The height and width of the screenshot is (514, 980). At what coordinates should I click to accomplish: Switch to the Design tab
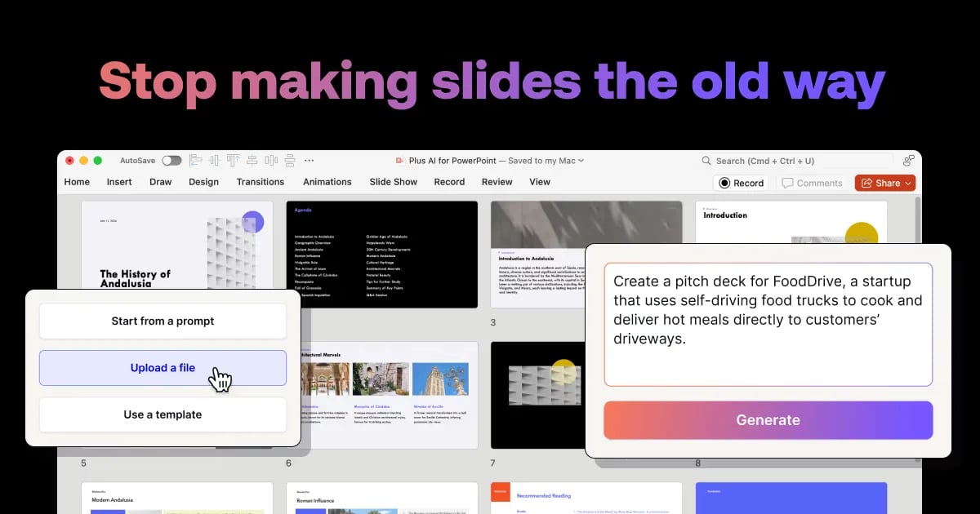click(203, 182)
